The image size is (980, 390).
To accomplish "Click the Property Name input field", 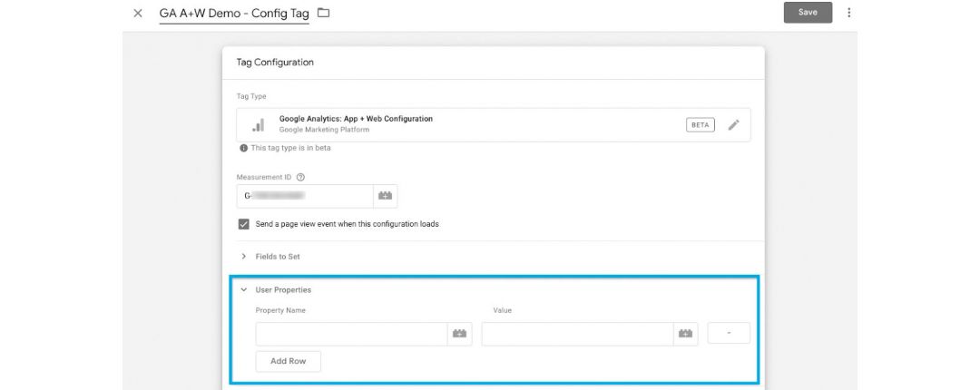I will 351,334.
